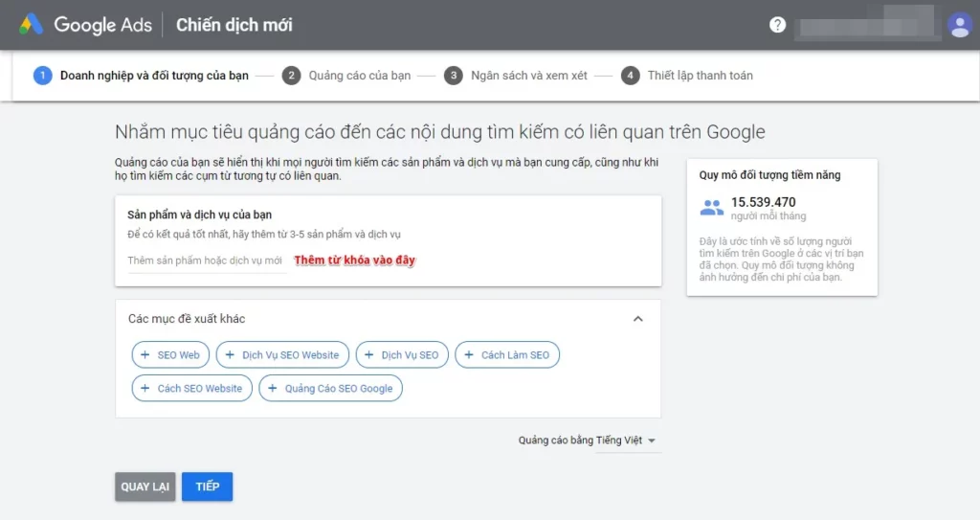Image resolution: width=980 pixels, height=520 pixels.
Task: Click the Google Ads title text
Action: (102, 25)
